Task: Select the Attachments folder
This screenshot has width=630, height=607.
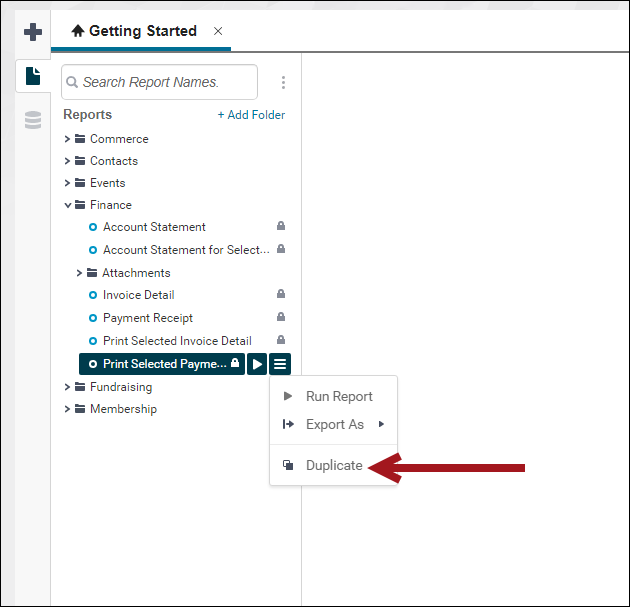Action: pyautogui.click(x=136, y=273)
